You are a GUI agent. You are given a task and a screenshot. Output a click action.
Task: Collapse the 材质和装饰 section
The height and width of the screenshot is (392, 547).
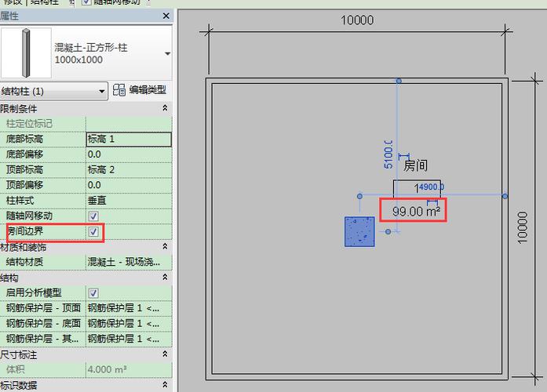165,247
